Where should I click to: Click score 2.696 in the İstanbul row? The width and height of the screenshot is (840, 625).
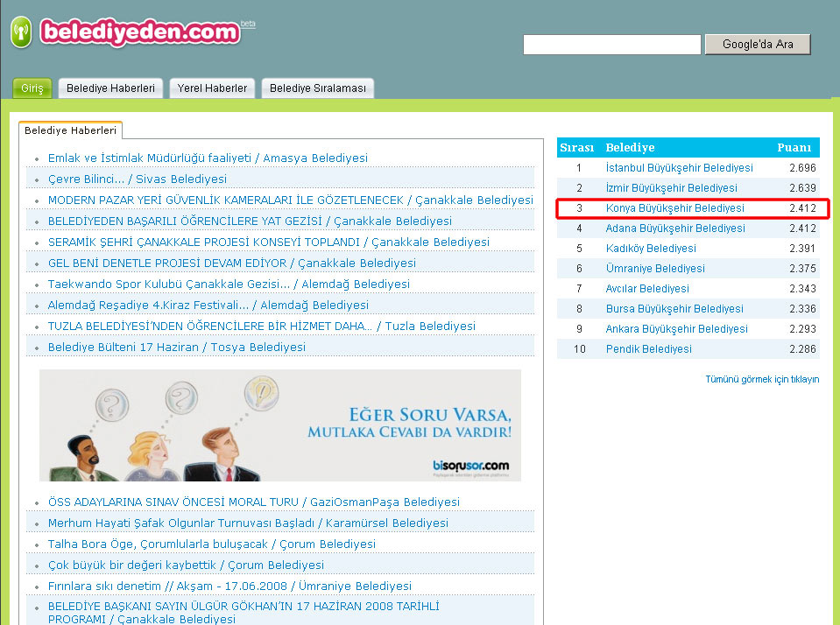[x=802, y=168]
